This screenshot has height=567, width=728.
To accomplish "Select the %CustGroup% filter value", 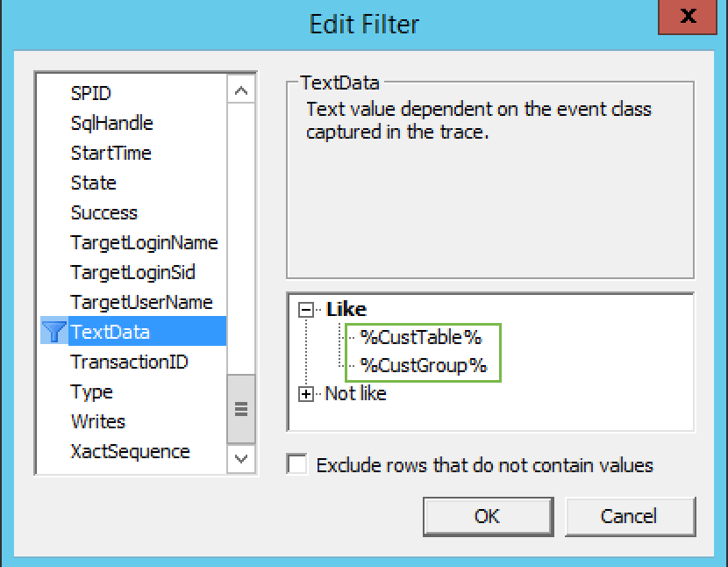I will pos(423,366).
